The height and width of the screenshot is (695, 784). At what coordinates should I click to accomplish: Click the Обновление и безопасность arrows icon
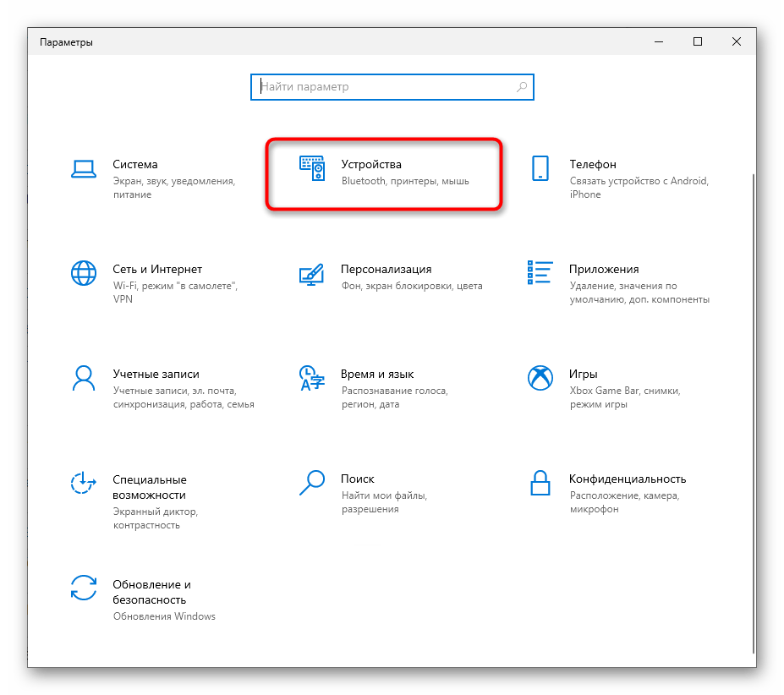(84, 588)
